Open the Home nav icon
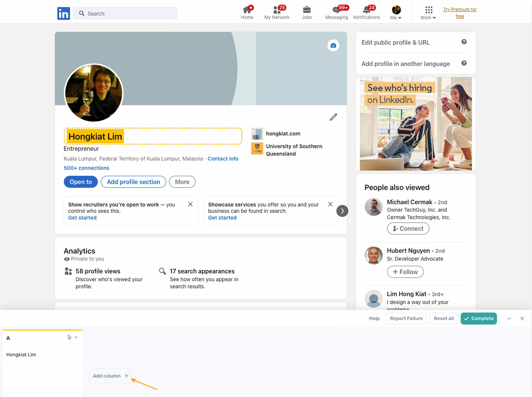532x397 pixels. [x=247, y=13]
